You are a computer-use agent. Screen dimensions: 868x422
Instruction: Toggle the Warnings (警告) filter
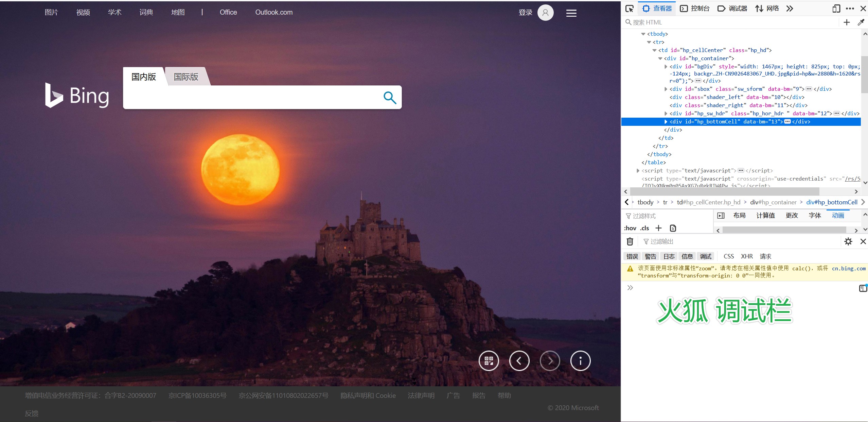651,256
